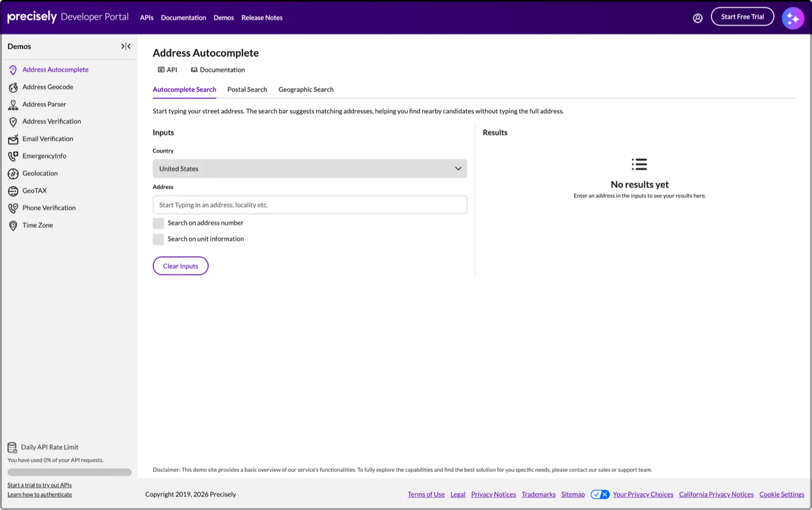Viewport: 812px width, 510px height.
Task: Open California Privacy Notices link
Action: (x=717, y=494)
